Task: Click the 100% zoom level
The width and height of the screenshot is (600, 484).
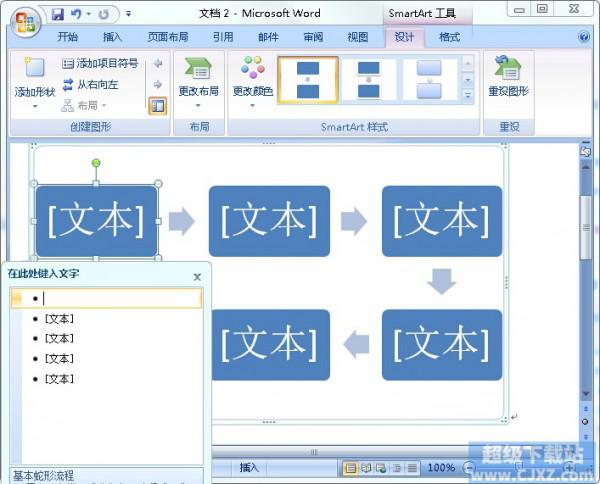Action: pos(441,468)
